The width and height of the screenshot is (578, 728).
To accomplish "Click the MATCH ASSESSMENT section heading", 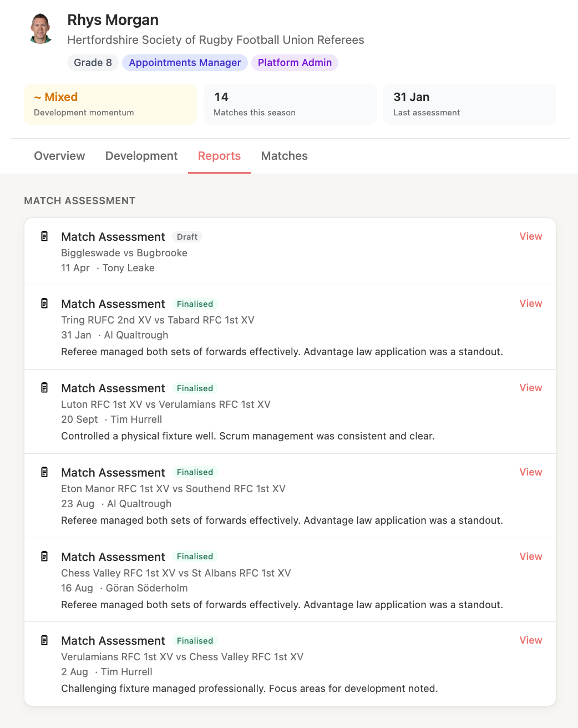I will pyautogui.click(x=80, y=201).
